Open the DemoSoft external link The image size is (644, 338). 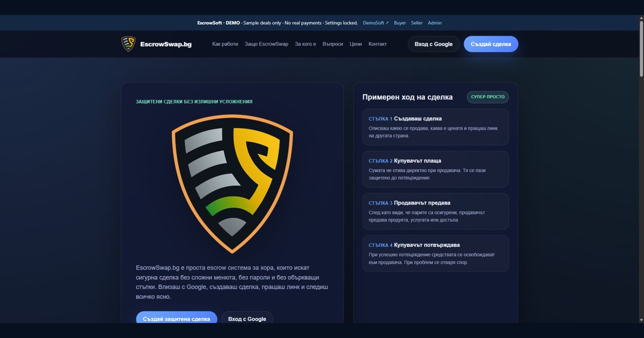376,23
